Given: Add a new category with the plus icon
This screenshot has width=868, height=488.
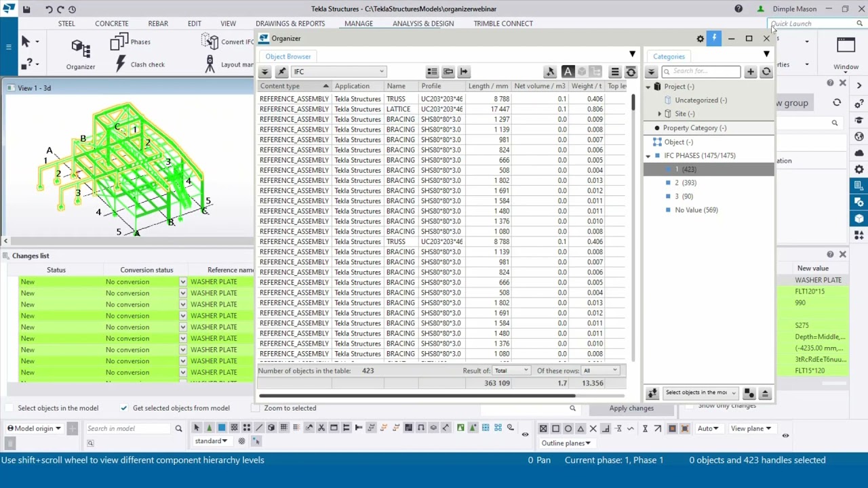Looking at the screenshot, I should tap(750, 72).
